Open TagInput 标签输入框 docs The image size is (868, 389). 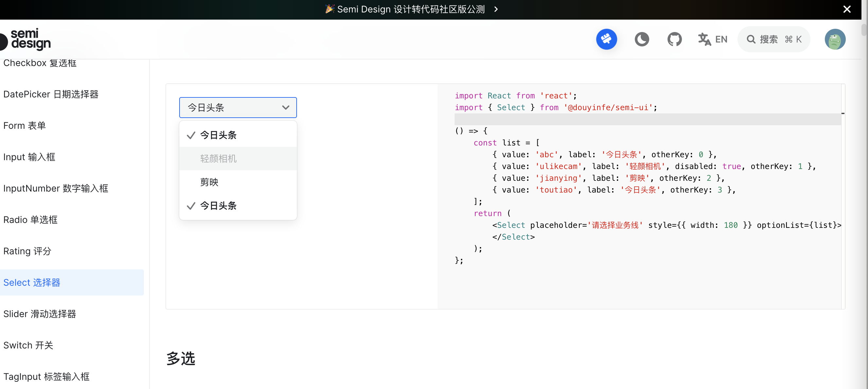click(46, 377)
